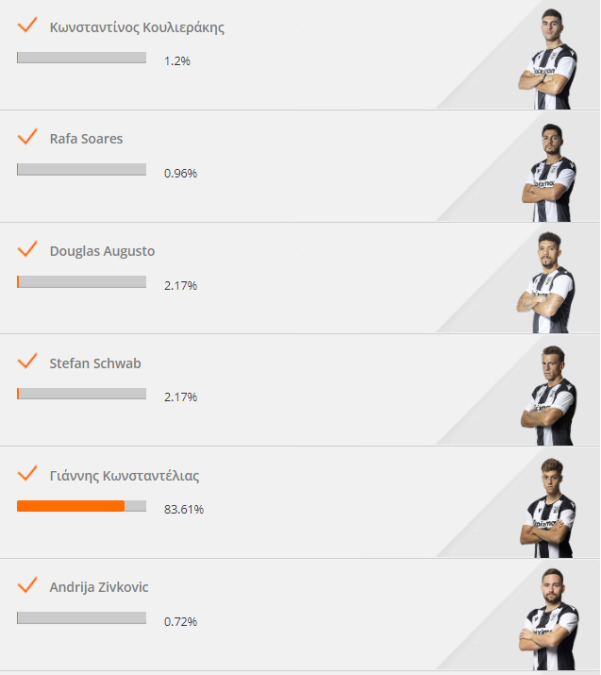Open Rafa Soares player photo
601x675 pixels.
click(x=549, y=173)
